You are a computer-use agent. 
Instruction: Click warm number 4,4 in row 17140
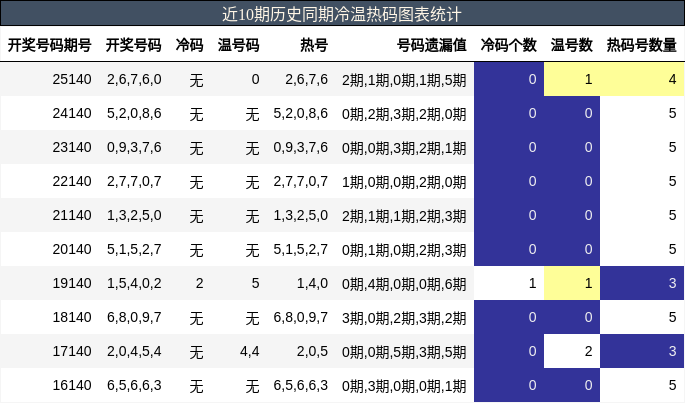249,351
